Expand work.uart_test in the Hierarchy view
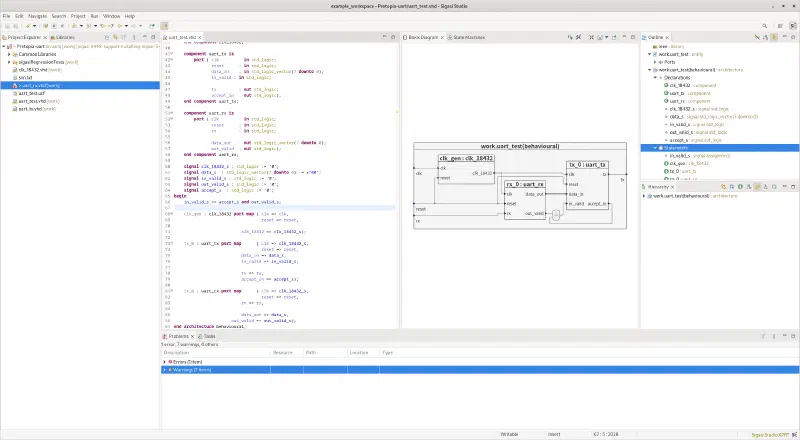The height and width of the screenshot is (440, 800). [644, 196]
